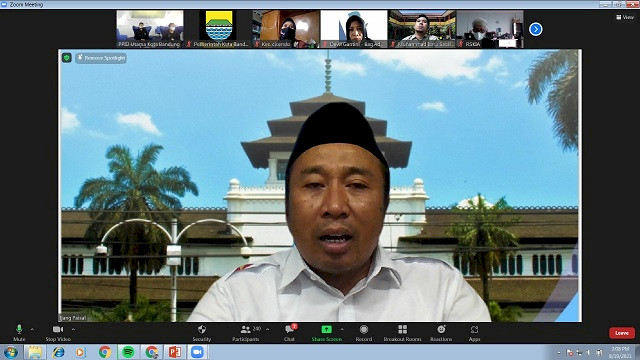Open the Participants panel

(x=246, y=333)
